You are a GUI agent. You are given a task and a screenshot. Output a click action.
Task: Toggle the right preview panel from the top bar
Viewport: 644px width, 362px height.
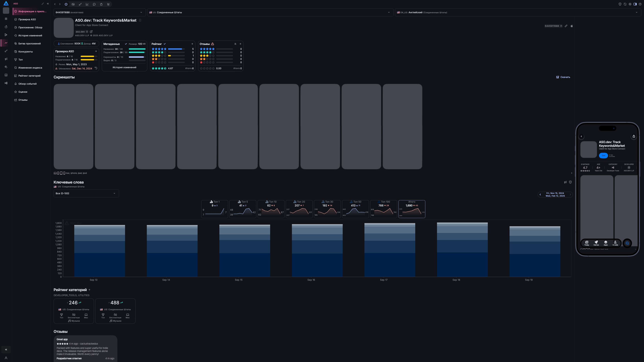(x=635, y=4)
